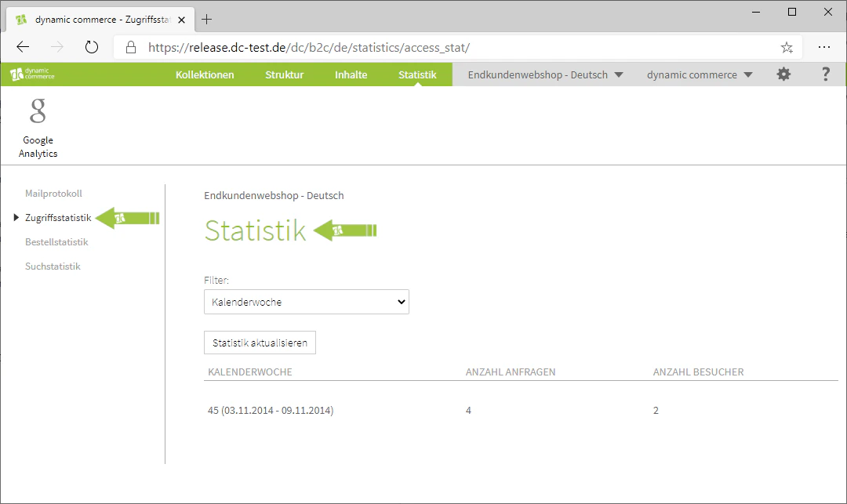This screenshot has width=847, height=504.
Task: Click the Filter: label
Action: click(x=216, y=280)
